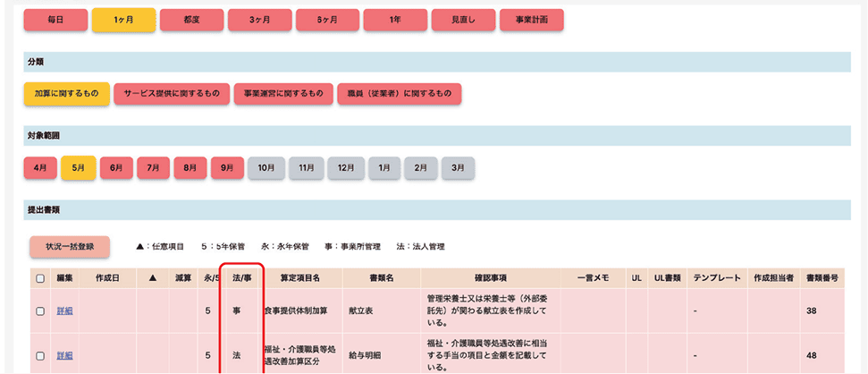Screen dimensions: 868x374
Task: Click the UL書類 column header
Action: point(668,278)
